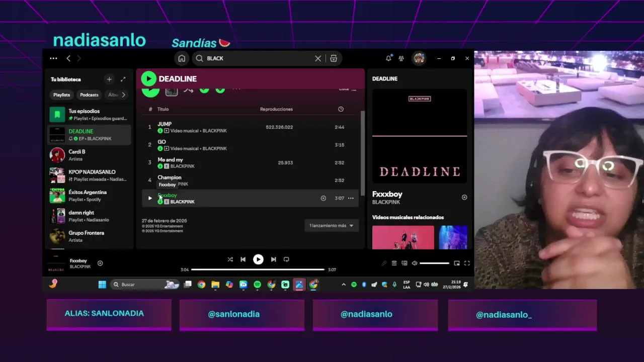Play the Fxxxboy track from its row

(x=149, y=198)
